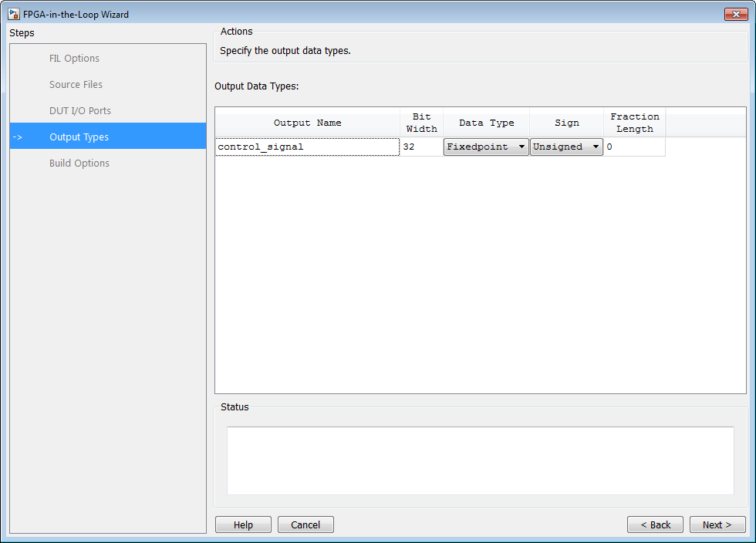Screen dimensions: 756x543
Task: Open the Sign dropdown showing Unsigned
Action: 566,147
